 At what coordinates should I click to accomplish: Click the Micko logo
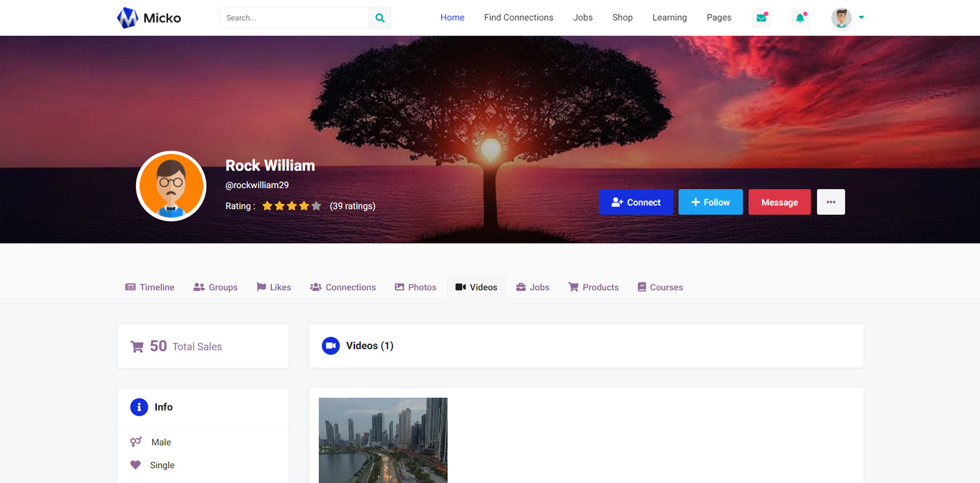click(x=149, y=18)
